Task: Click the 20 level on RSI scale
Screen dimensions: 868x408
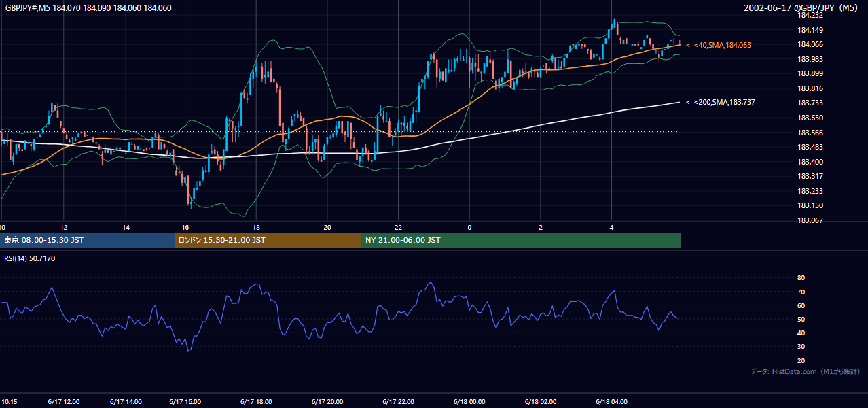Action: (801, 360)
